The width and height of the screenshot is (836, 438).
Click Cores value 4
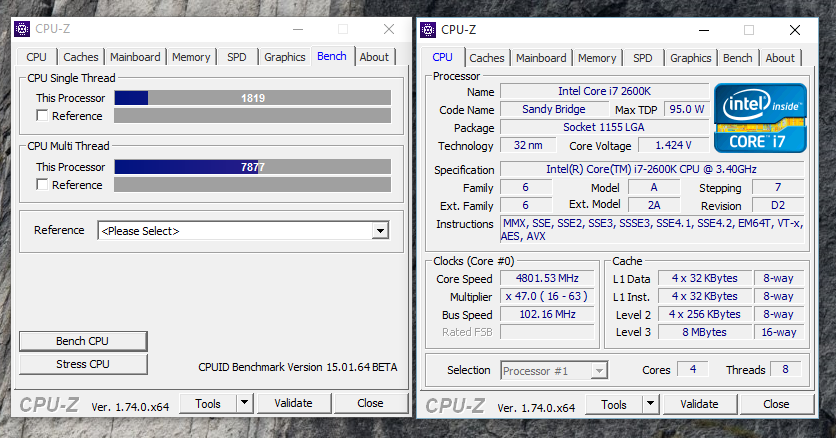tap(693, 369)
